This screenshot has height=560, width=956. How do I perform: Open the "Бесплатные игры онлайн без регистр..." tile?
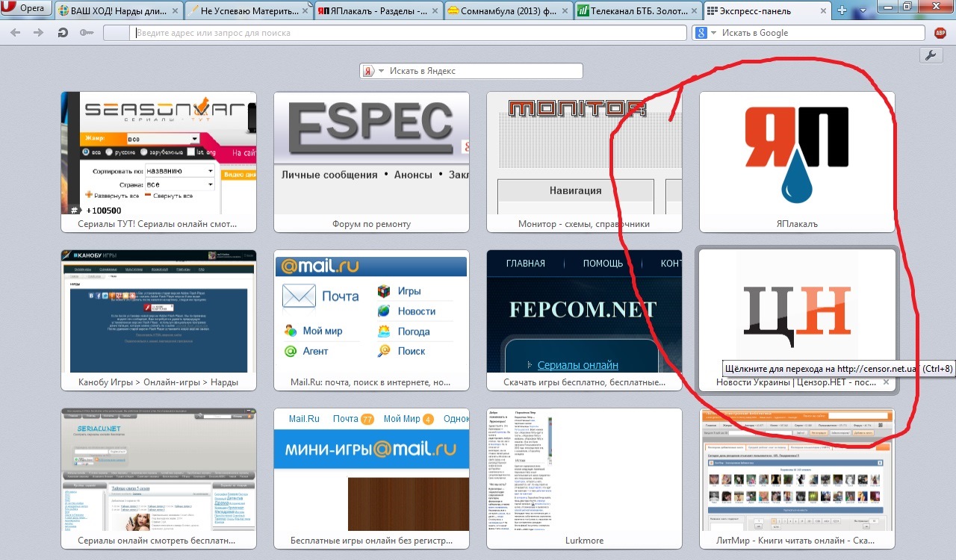[371, 479]
